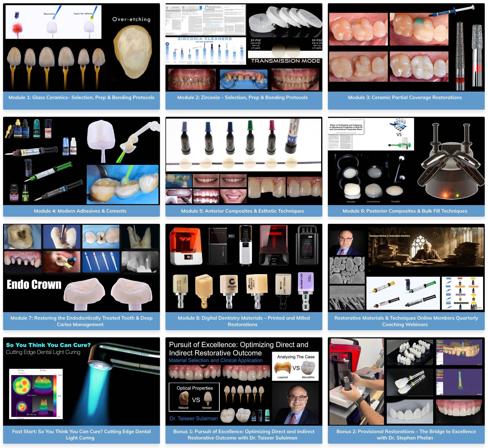Open Module 4 Modern Adhesives & Cements

pos(80,211)
